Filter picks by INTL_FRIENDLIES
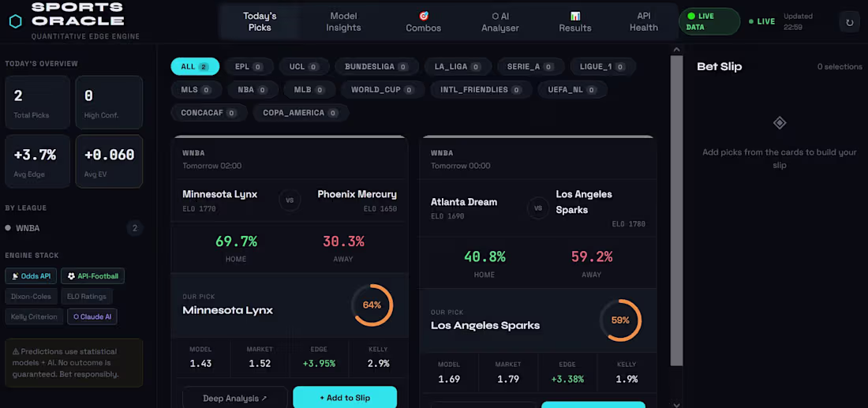The height and width of the screenshot is (408, 868). (x=481, y=90)
